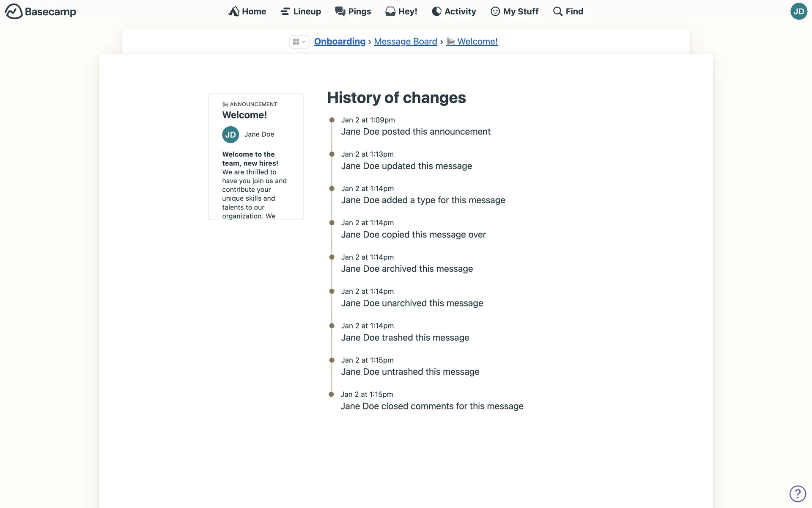The height and width of the screenshot is (508, 812).
Task: Expand the project tools grid dropdown
Action: [299, 42]
